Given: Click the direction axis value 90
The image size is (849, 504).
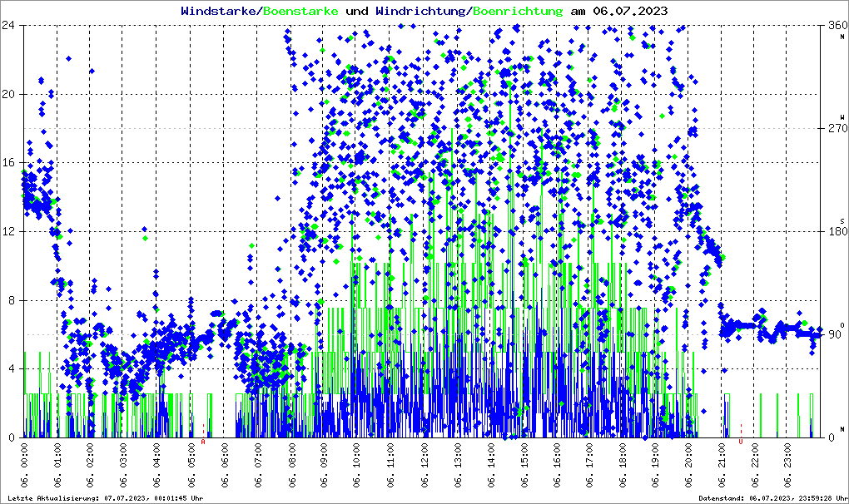Looking at the screenshot, I should point(834,334).
